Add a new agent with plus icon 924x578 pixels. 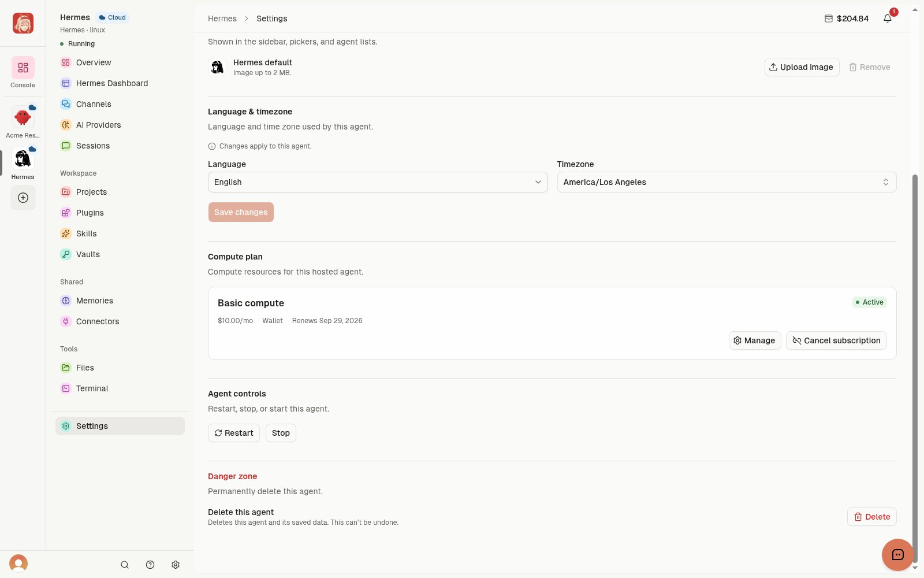(x=23, y=198)
